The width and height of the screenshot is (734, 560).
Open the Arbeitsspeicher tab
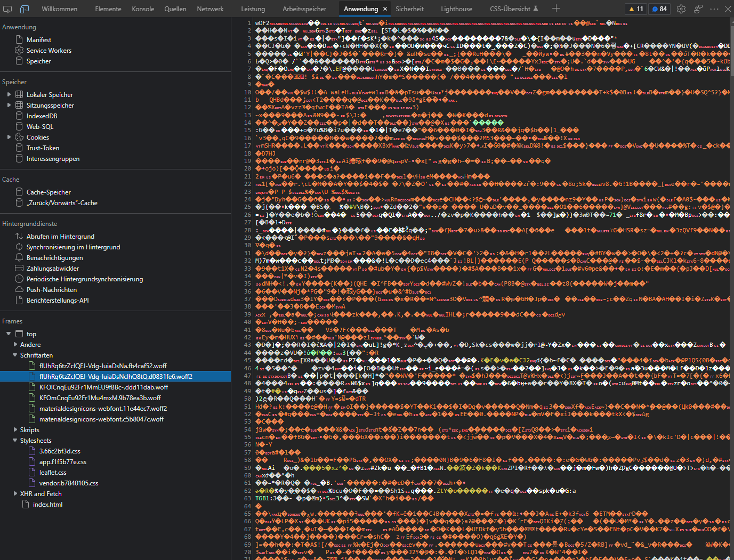[304, 9]
